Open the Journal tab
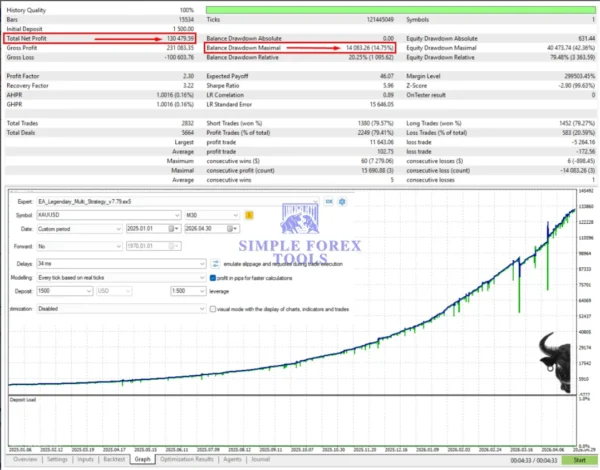The width and height of the screenshot is (600, 470). (x=261, y=459)
